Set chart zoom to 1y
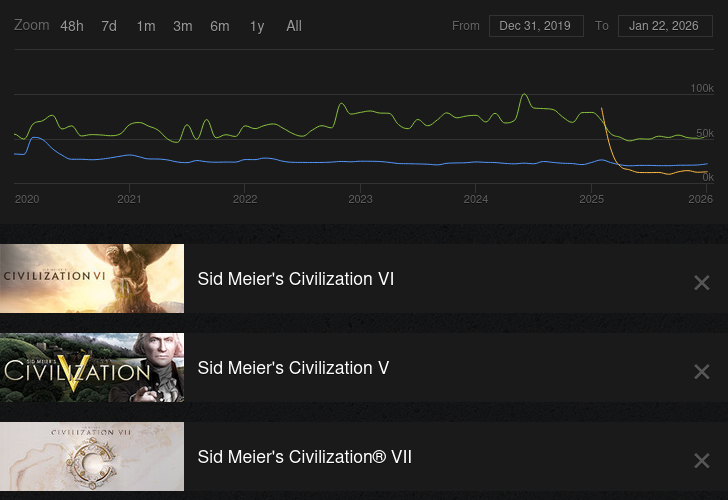This screenshot has height=500, width=728. [257, 26]
